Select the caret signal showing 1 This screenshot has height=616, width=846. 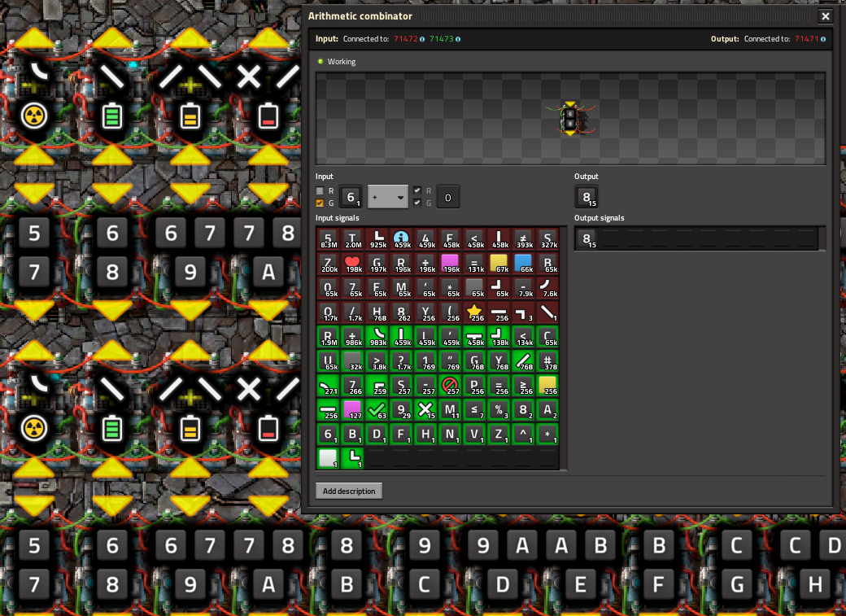tap(523, 434)
